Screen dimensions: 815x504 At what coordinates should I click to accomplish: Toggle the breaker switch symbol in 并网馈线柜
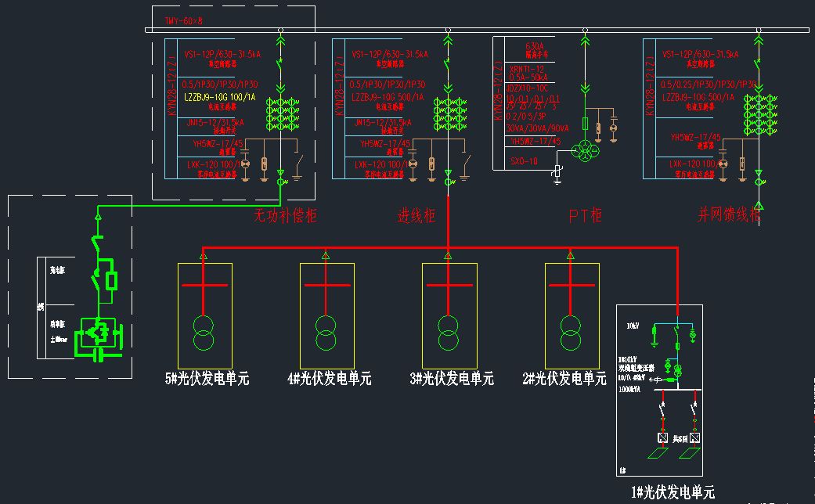coord(757,63)
